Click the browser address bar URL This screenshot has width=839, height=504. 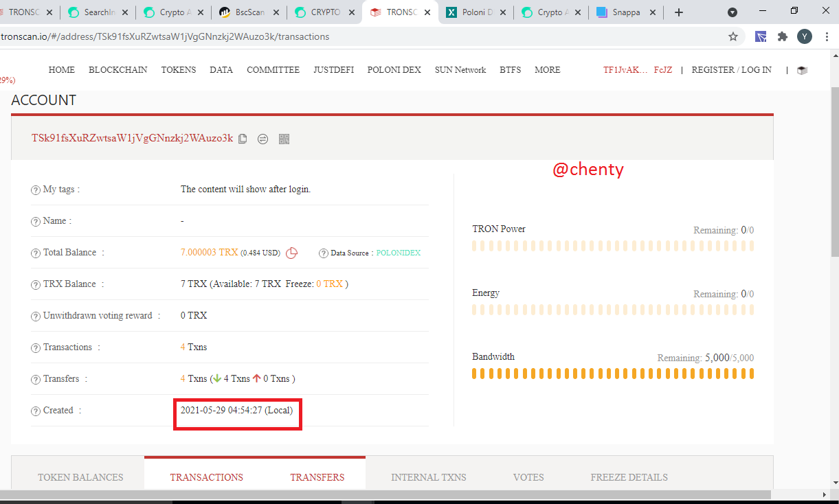[165, 36]
